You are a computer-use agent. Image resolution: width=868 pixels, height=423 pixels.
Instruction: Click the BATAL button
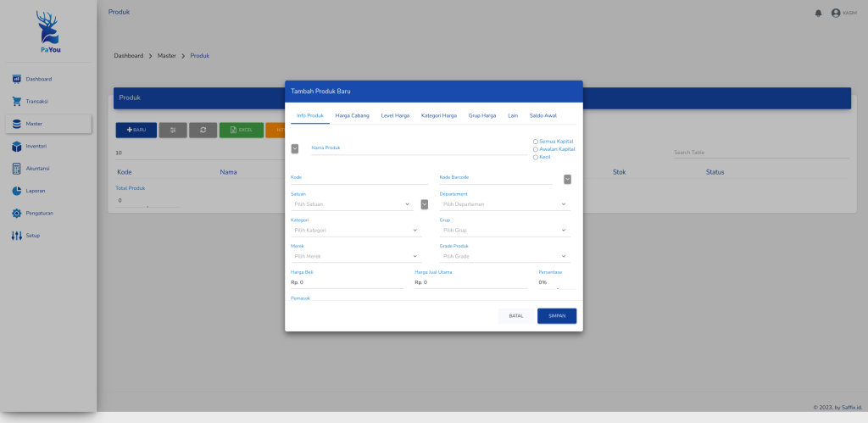tap(516, 316)
